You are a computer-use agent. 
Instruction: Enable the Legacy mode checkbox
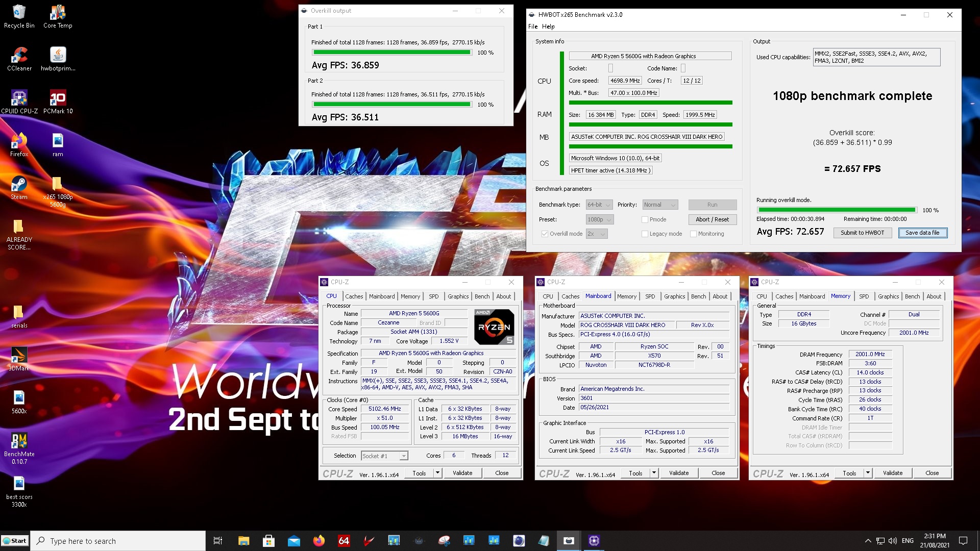[645, 234]
